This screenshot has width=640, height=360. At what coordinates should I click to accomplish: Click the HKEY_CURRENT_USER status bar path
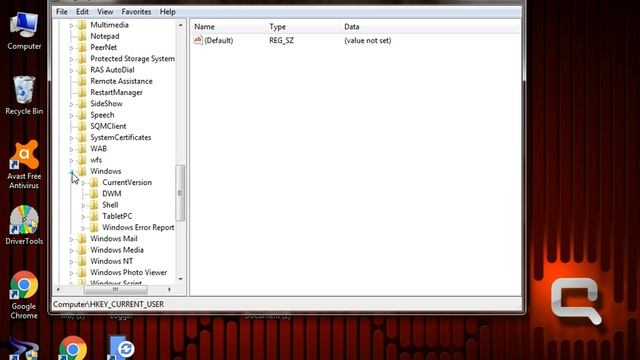(x=109, y=304)
